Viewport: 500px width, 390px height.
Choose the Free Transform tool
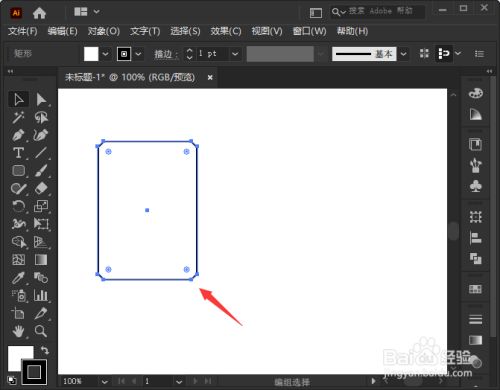point(41,224)
